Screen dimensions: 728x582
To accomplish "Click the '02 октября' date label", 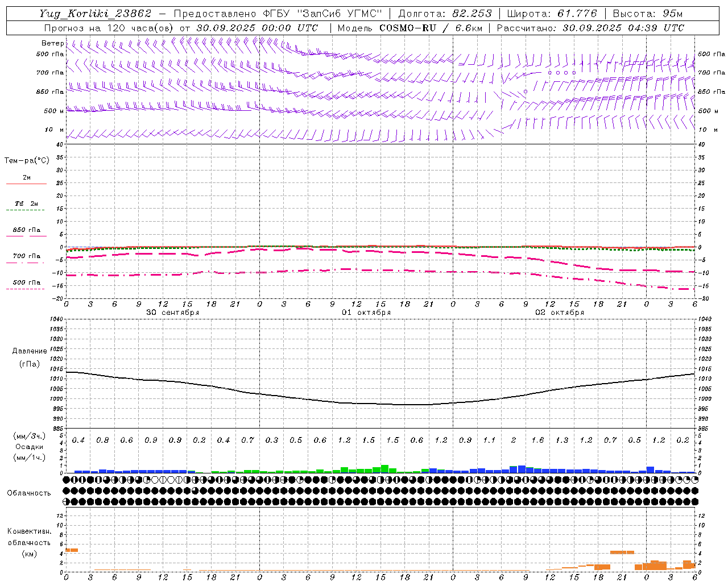I will [x=559, y=313].
